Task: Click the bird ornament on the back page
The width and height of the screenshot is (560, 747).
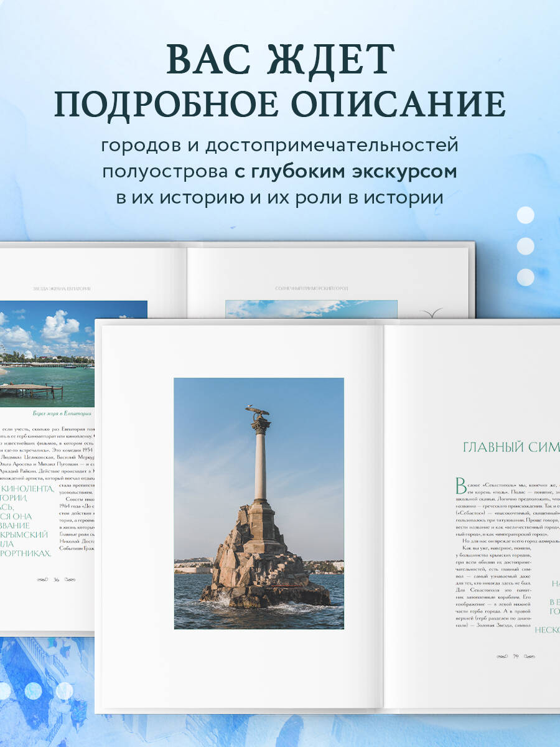Action: pos(432,313)
